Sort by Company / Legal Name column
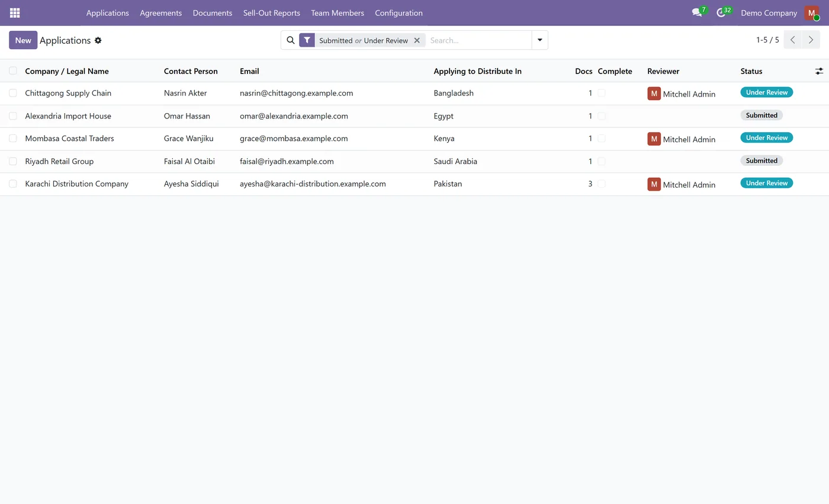 click(x=67, y=71)
